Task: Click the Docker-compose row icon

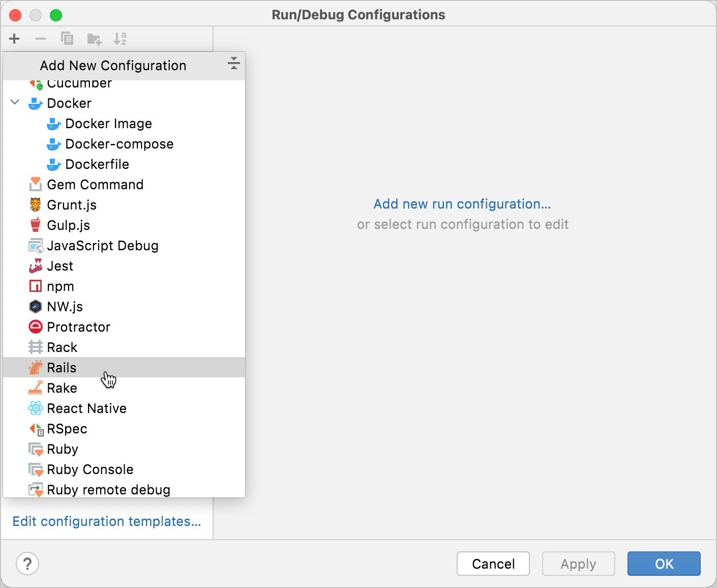Action: [54, 144]
